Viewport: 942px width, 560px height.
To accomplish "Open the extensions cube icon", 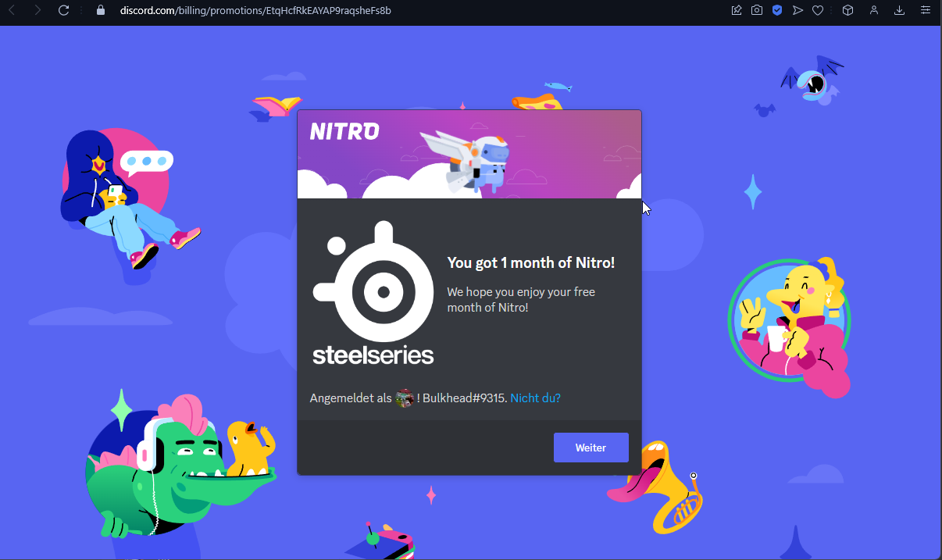I will [x=847, y=10].
